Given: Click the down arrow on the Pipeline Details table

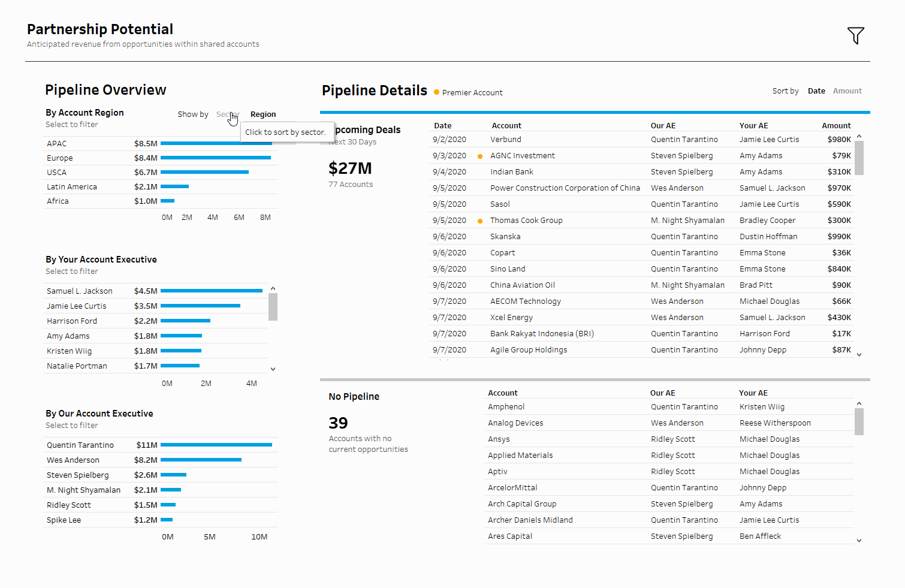Looking at the screenshot, I should click(x=859, y=354).
